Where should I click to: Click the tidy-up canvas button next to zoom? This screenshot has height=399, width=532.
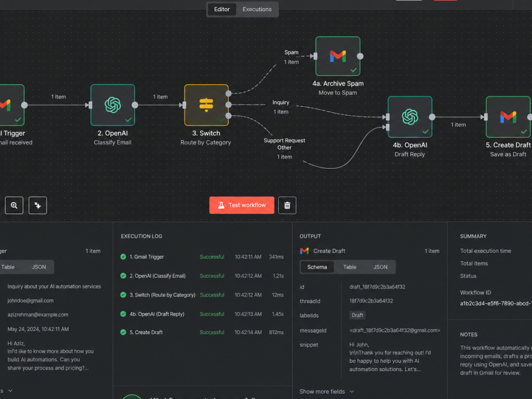point(38,205)
